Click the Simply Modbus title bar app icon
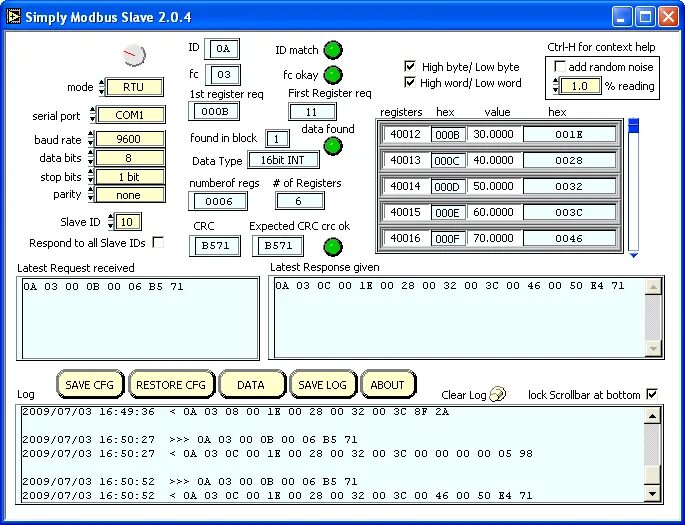685x525 pixels. coord(13,17)
